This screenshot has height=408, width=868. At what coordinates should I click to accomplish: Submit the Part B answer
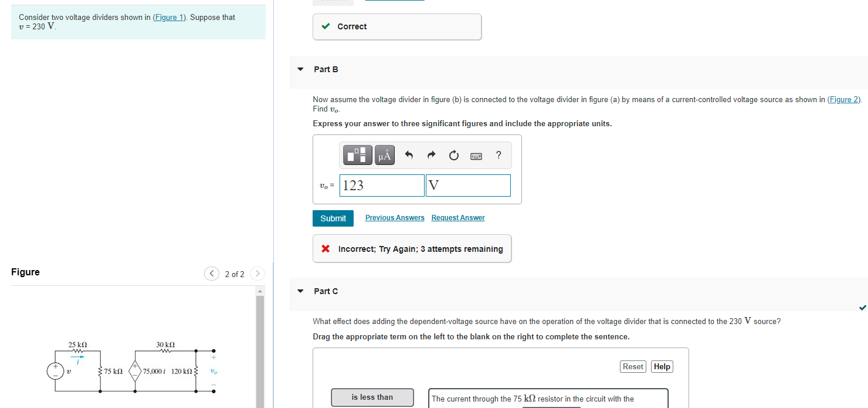point(333,218)
